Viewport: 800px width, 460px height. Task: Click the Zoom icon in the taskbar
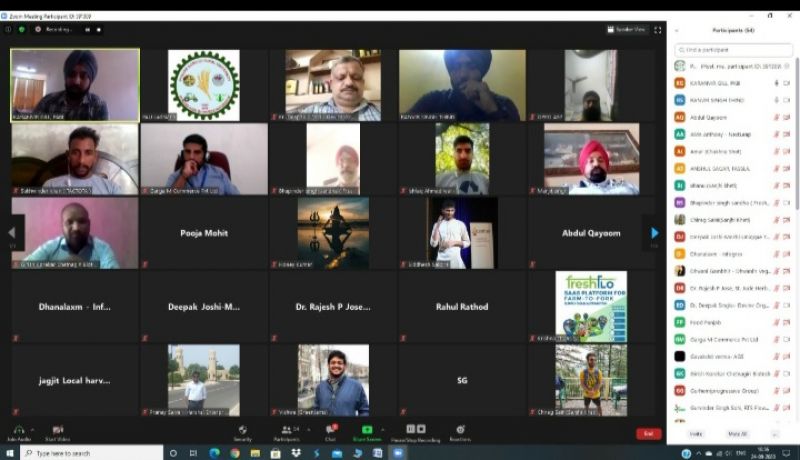click(398, 453)
